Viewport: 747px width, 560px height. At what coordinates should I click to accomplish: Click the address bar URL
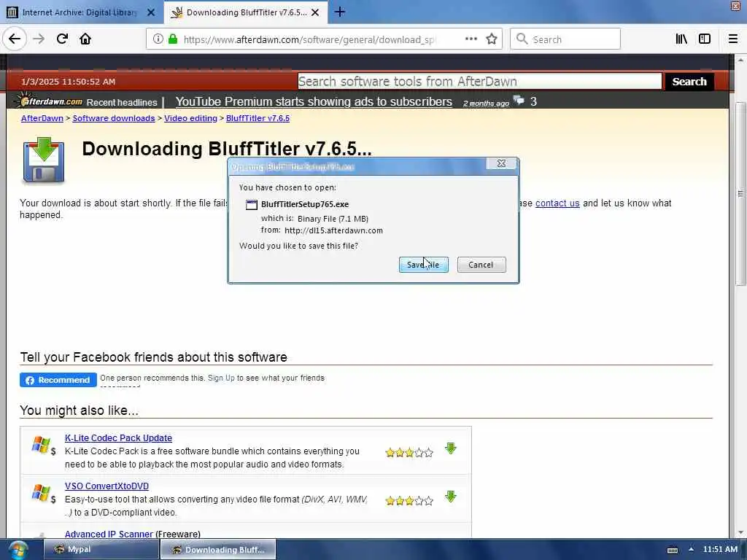(x=309, y=39)
